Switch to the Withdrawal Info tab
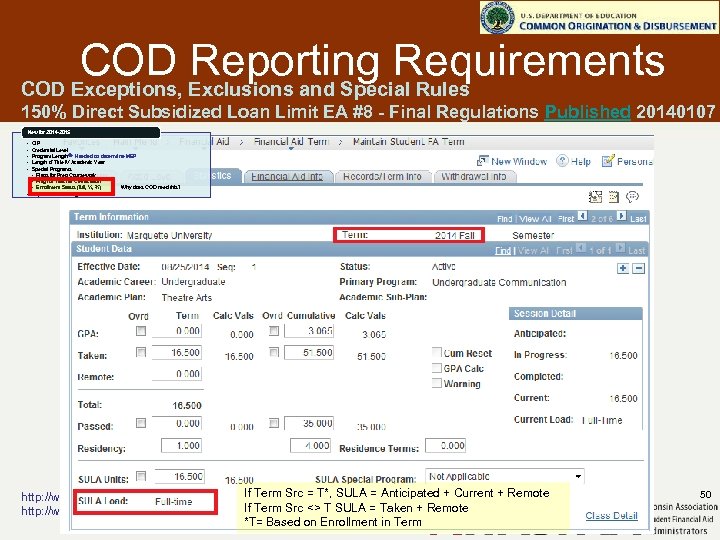 473,176
